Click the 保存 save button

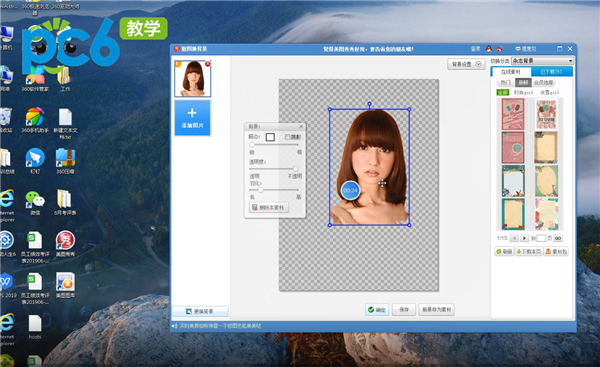404,310
